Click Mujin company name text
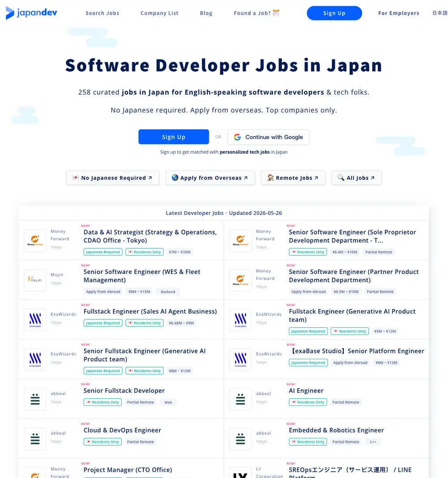The height and width of the screenshot is (478, 448). tap(57, 274)
